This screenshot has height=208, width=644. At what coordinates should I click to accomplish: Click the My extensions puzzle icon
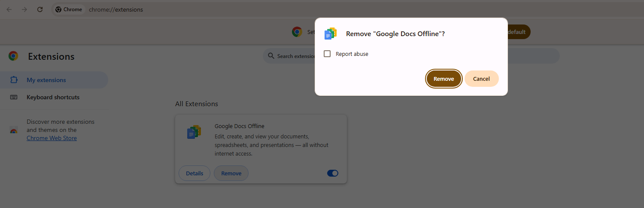click(14, 80)
